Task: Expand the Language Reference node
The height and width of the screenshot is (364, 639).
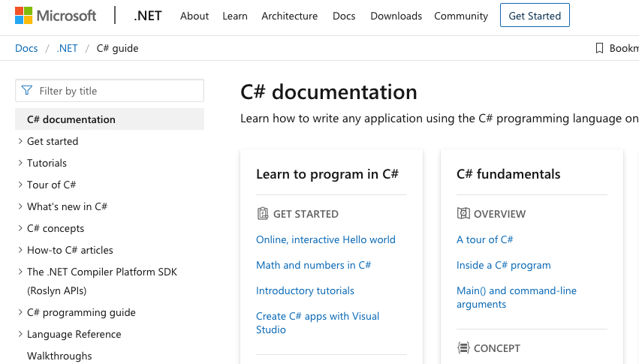Action: click(20, 334)
